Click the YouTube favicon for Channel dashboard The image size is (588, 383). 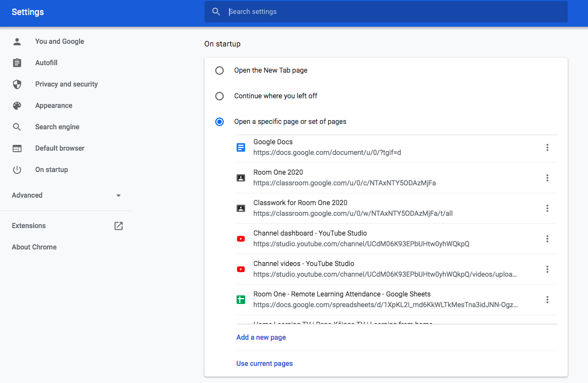241,239
